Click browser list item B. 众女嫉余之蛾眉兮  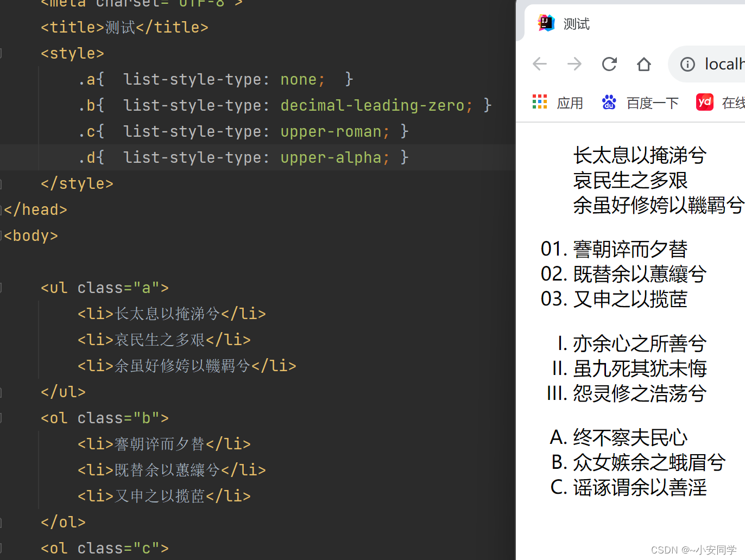pos(639,462)
